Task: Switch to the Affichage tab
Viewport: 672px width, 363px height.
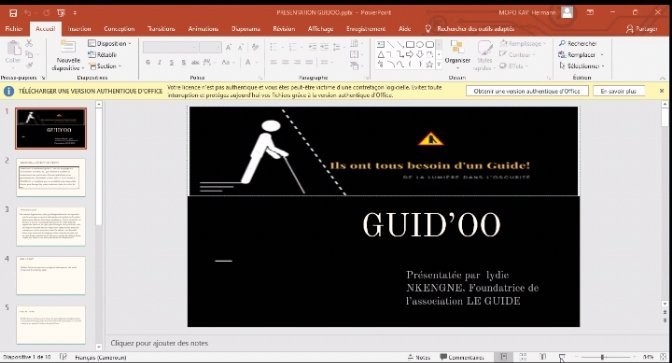Action: [x=321, y=29]
